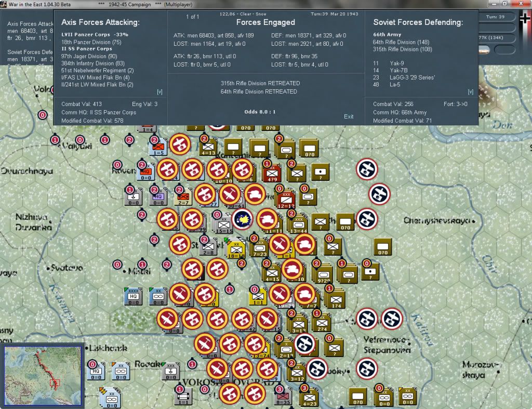
Task: Select the tan unit counter labeled 2=7
Action: (x=183, y=197)
